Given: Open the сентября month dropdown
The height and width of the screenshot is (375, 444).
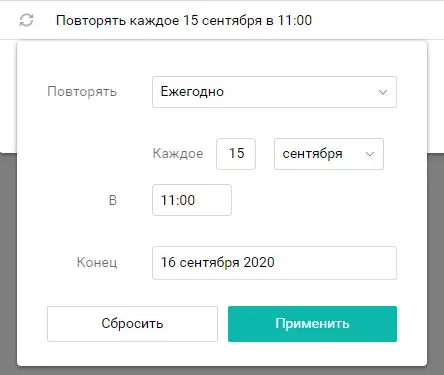Looking at the screenshot, I should (329, 154).
